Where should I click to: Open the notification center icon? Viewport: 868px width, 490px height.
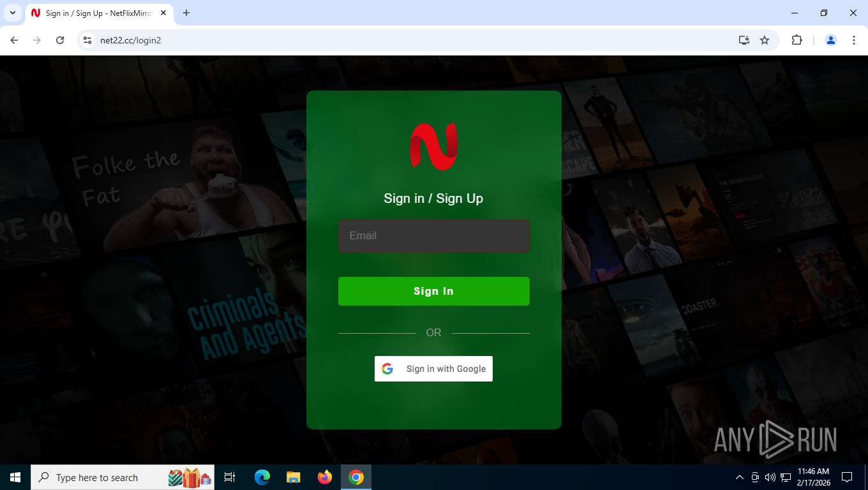847,477
